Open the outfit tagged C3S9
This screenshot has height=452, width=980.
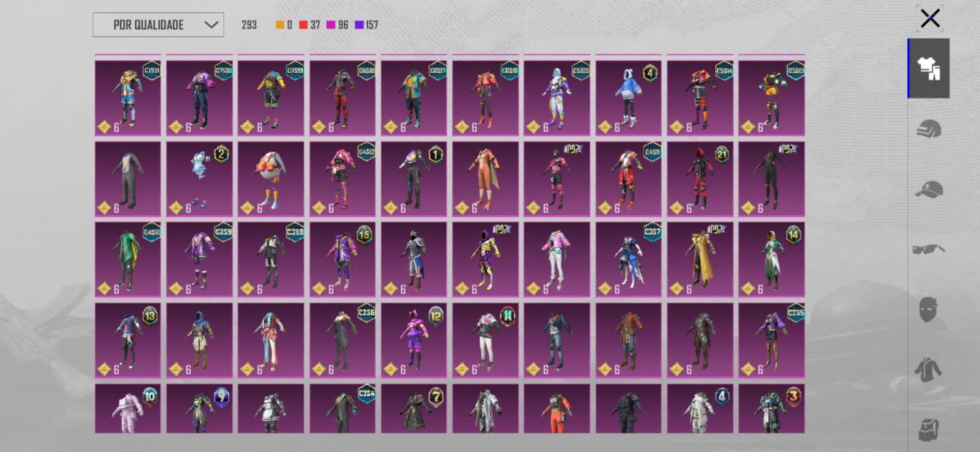coord(199,259)
